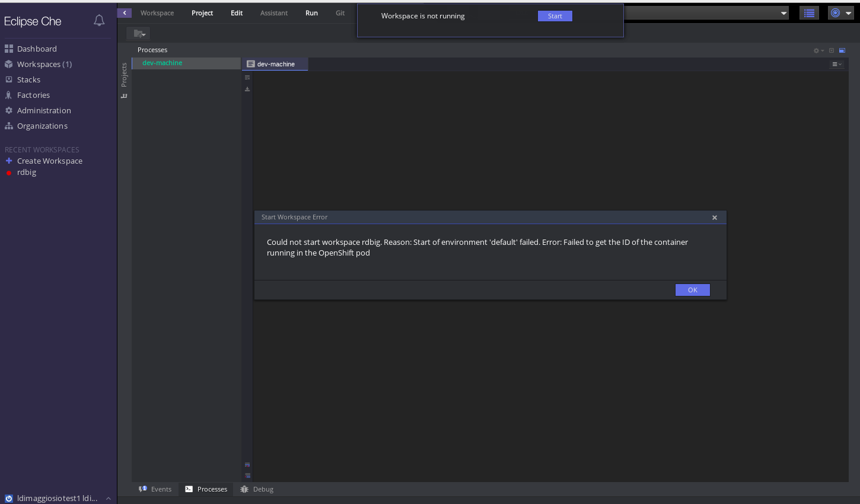Click the red status indicator next to rdbig workspace
Screen dimensions: 860x504
(x=8, y=173)
